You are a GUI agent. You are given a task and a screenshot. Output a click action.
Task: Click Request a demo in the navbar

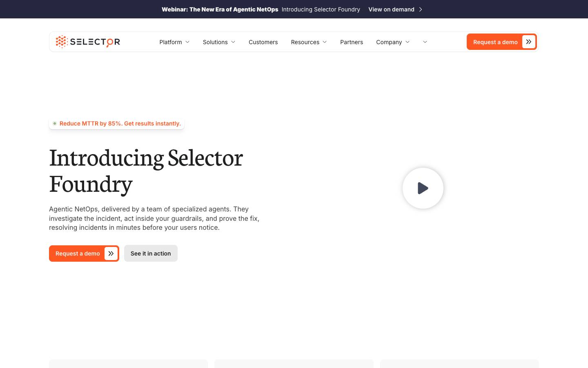pos(502,42)
